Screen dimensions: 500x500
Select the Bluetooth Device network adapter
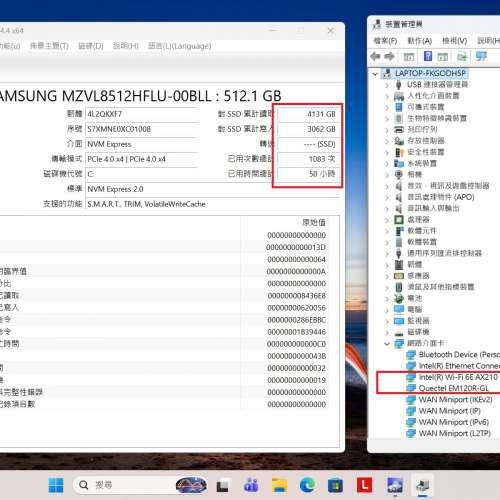tap(459, 354)
